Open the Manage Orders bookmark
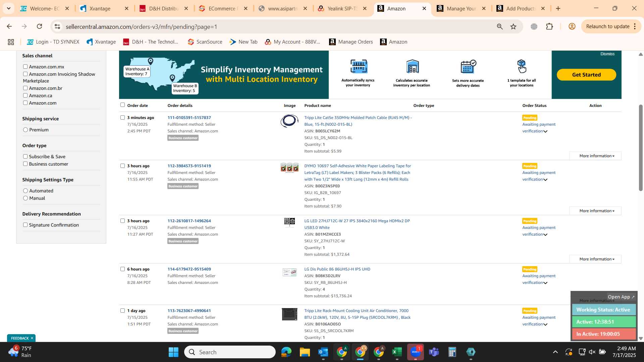This screenshot has height=362, width=644. tap(351, 42)
